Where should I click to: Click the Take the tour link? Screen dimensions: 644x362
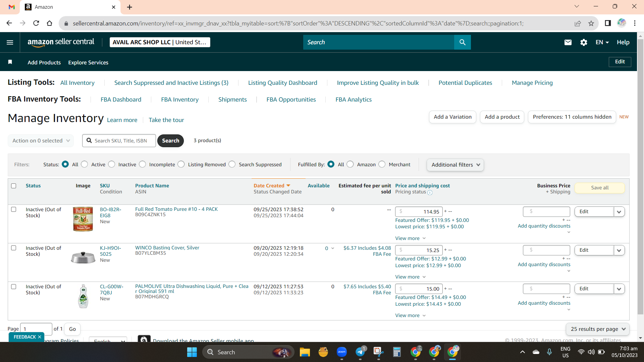click(x=166, y=120)
